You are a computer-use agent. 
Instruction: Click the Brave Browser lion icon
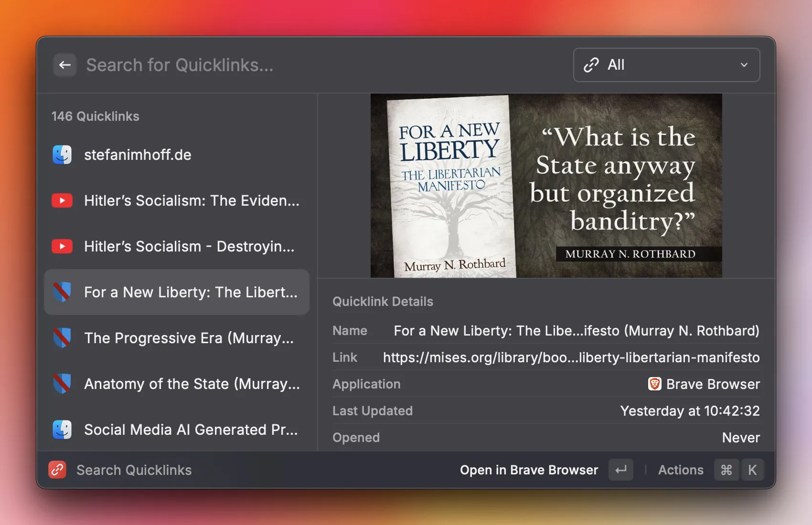(x=654, y=384)
